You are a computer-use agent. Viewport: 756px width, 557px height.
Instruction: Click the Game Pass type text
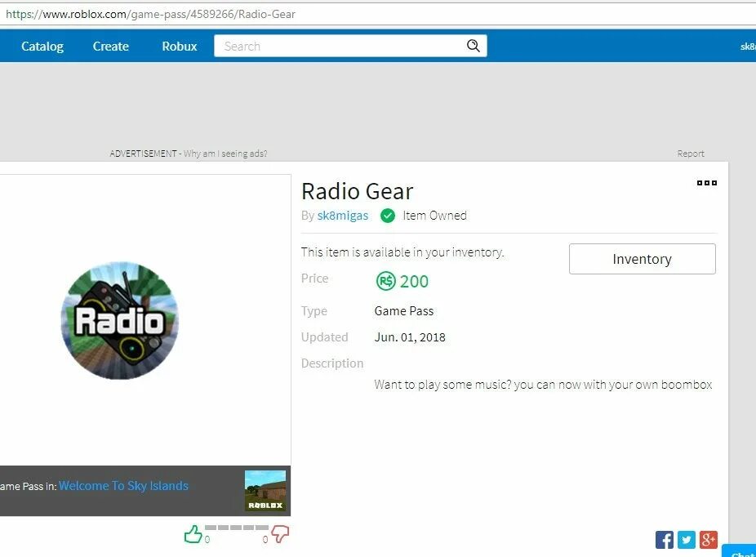(404, 311)
